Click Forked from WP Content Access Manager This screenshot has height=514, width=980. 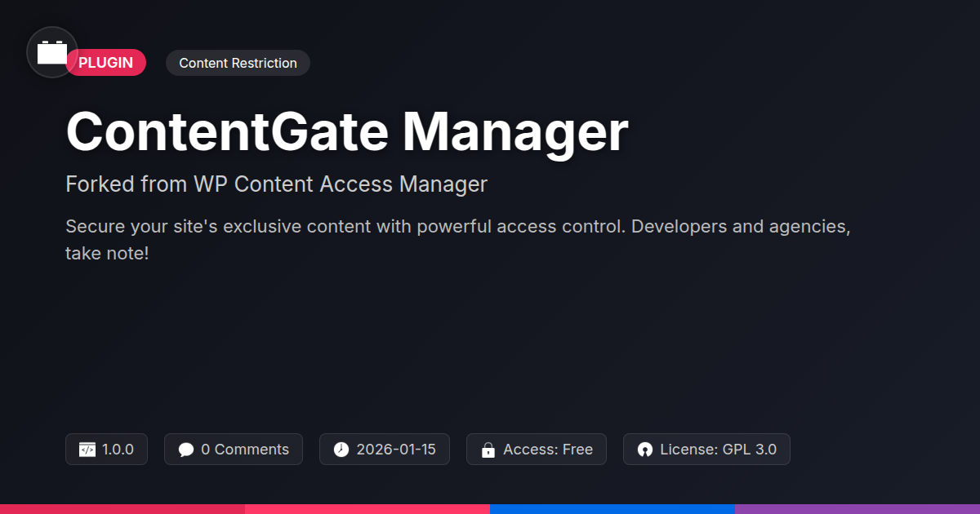click(x=276, y=184)
